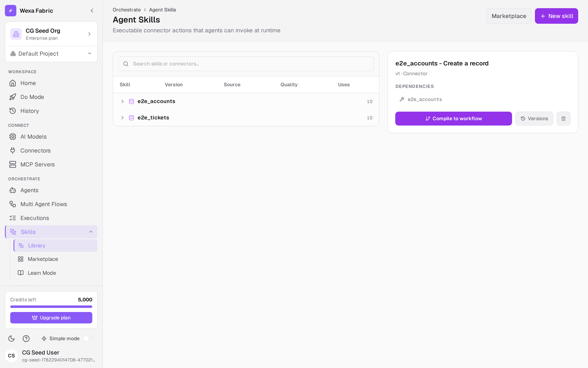Click the Upgrade plan button
The height and width of the screenshot is (368, 588).
pyautogui.click(x=51, y=318)
